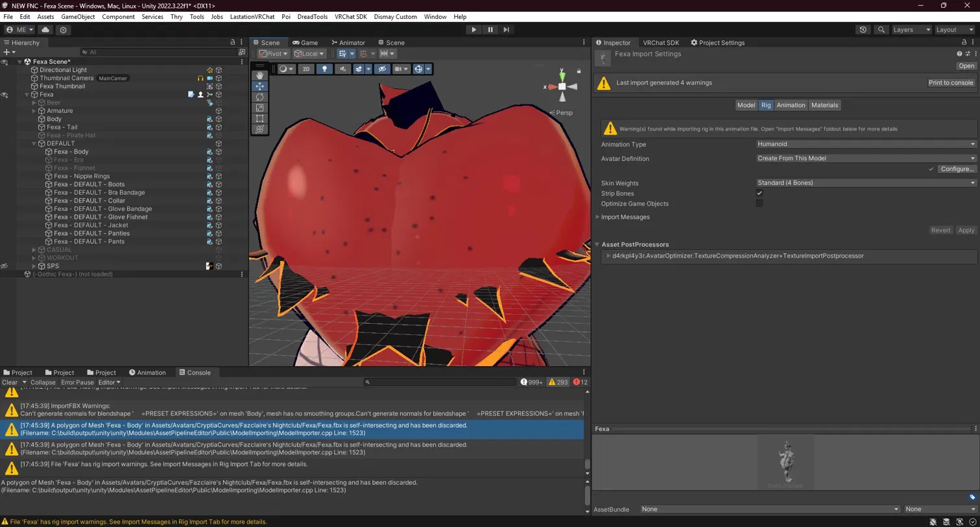Select the Transform tool in Scene toolbar
Image resolution: width=980 pixels, height=527 pixels.
[260, 129]
